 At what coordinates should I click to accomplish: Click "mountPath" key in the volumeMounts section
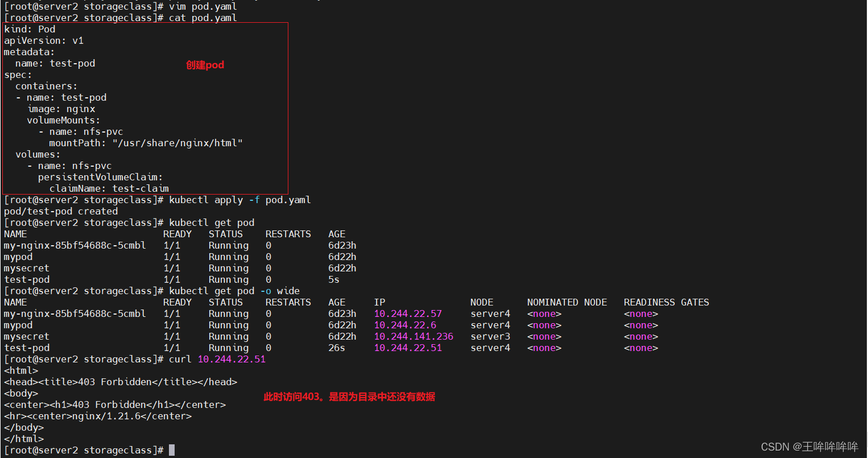[x=75, y=143]
